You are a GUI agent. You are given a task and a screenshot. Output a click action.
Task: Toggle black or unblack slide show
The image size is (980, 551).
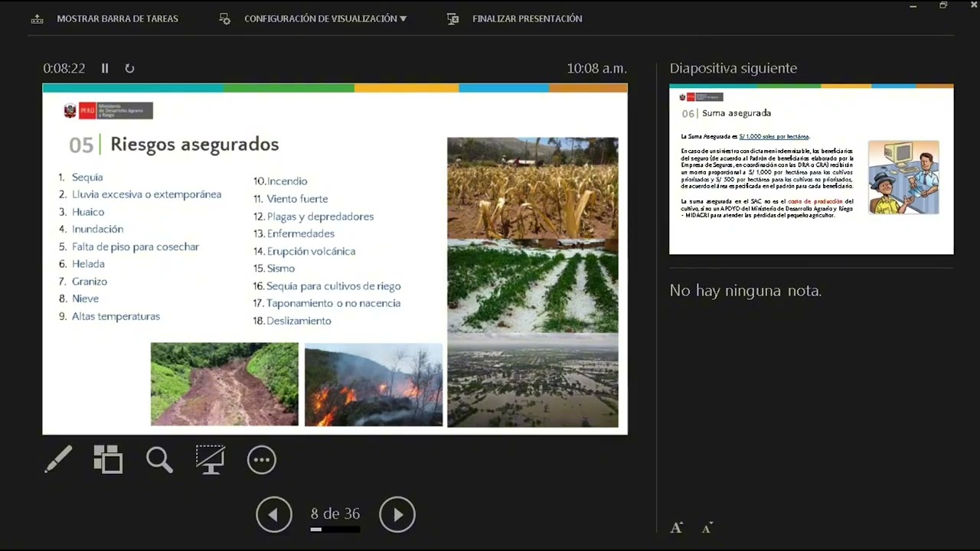pos(210,459)
